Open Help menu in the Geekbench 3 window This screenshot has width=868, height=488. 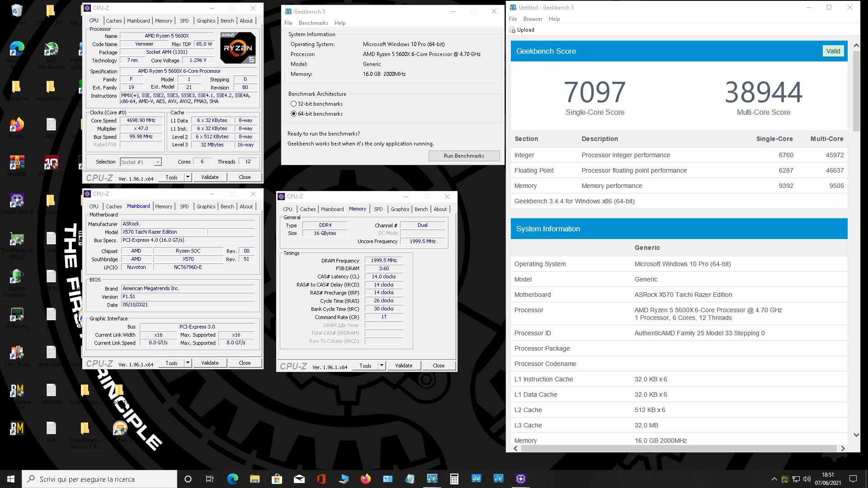(x=340, y=23)
